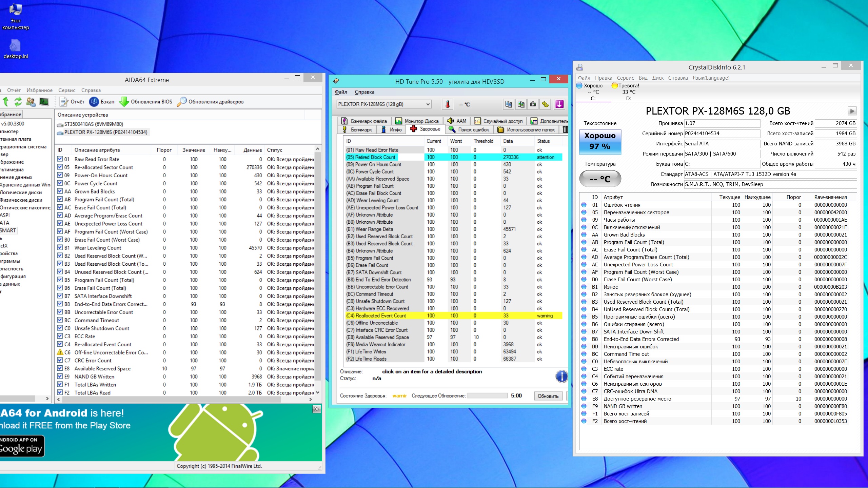Select ST3500418AS drive in AIDA64 device list
Image resolution: width=868 pixels, height=488 pixels.
(x=94, y=124)
